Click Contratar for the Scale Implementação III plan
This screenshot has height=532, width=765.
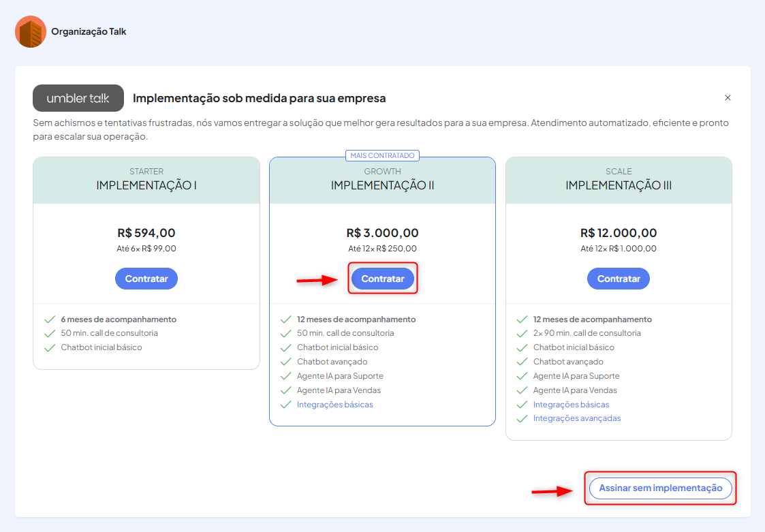coord(619,279)
